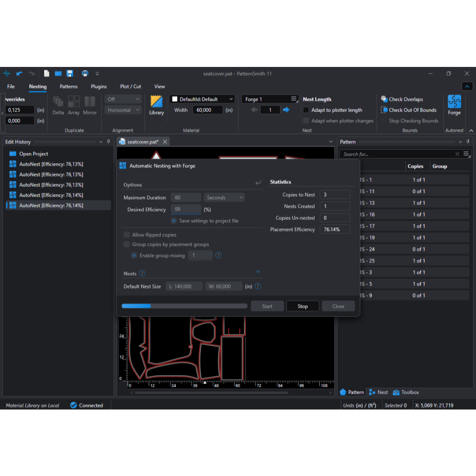Click the Forge autonest icon
The width and height of the screenshot is (476, 476).
pos(454,102)
